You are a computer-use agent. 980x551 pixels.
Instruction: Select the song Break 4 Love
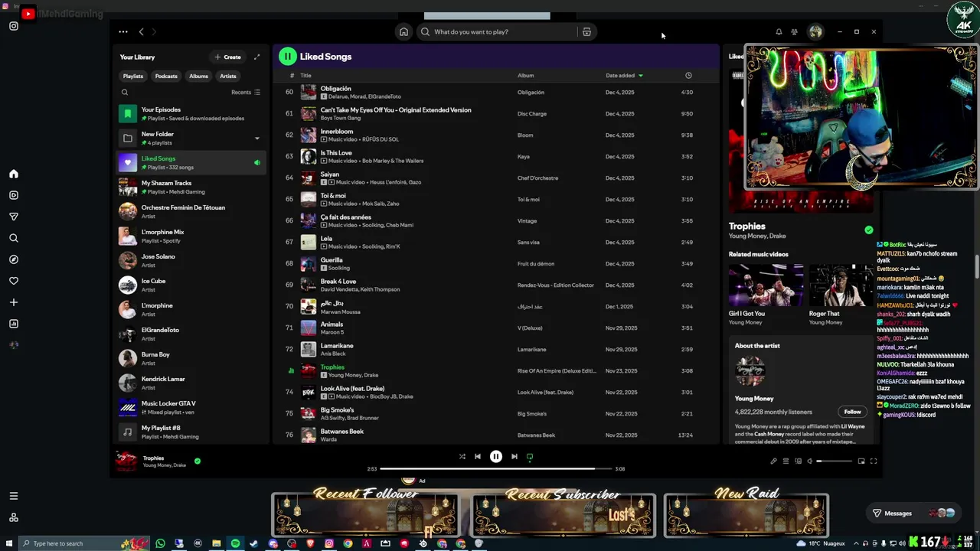tap(338, 282)
